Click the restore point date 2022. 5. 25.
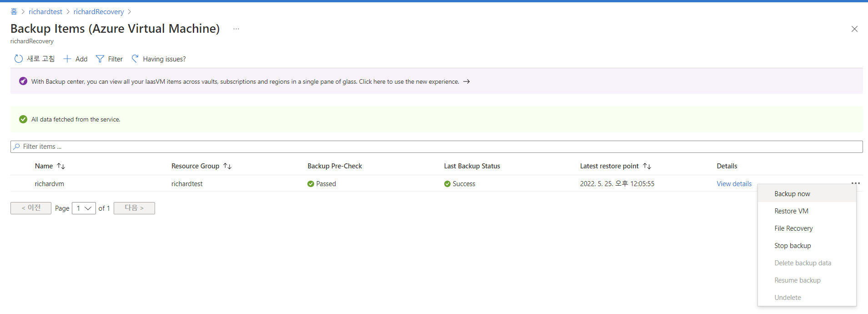Screen dimensions: 868x314 (617, 184)
